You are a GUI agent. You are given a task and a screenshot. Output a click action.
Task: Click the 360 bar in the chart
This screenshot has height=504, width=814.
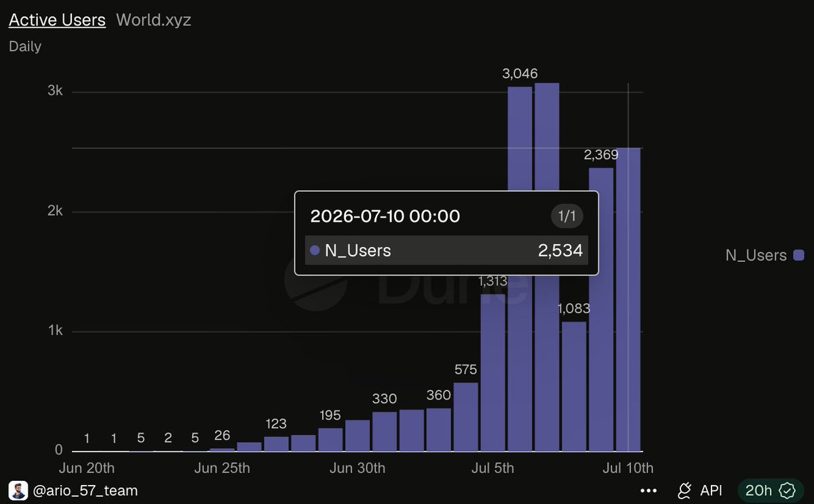click(439, 430)
